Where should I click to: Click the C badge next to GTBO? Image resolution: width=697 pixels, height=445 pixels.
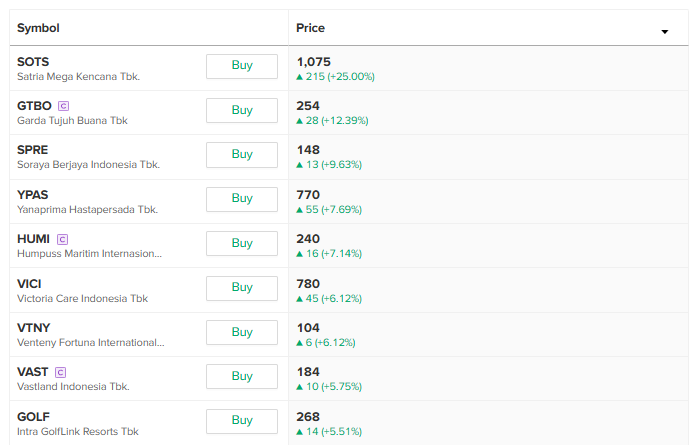pos(63,106)
